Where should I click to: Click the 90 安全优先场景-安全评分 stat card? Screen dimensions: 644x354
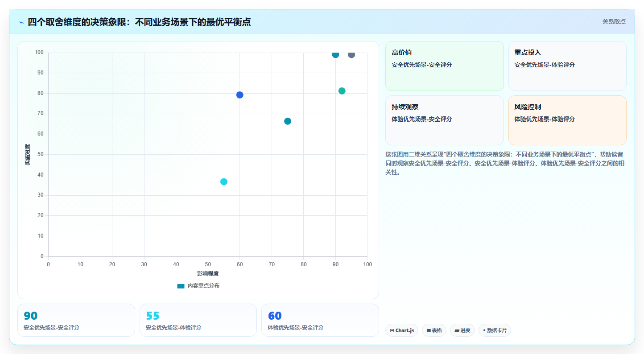(76, 320)
